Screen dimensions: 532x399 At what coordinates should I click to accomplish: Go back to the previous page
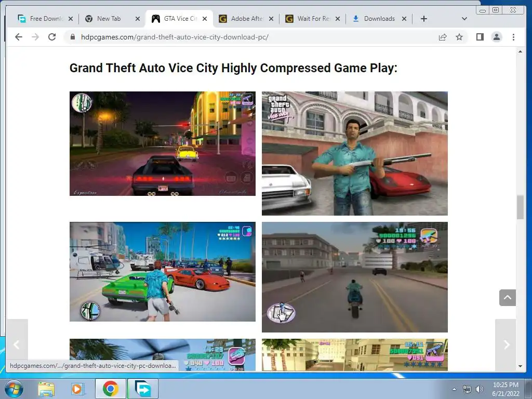[x=19, y=37]
